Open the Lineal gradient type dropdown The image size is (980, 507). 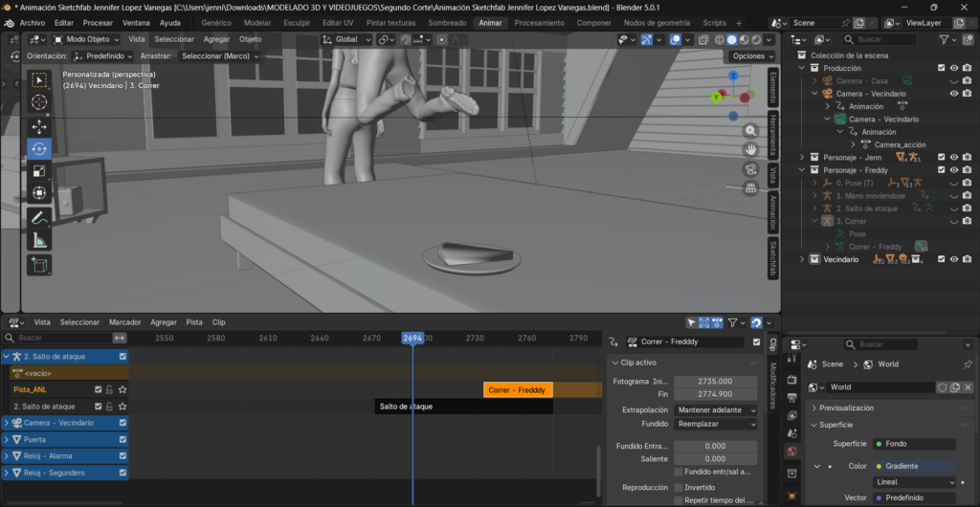click(x=914, y=482)
